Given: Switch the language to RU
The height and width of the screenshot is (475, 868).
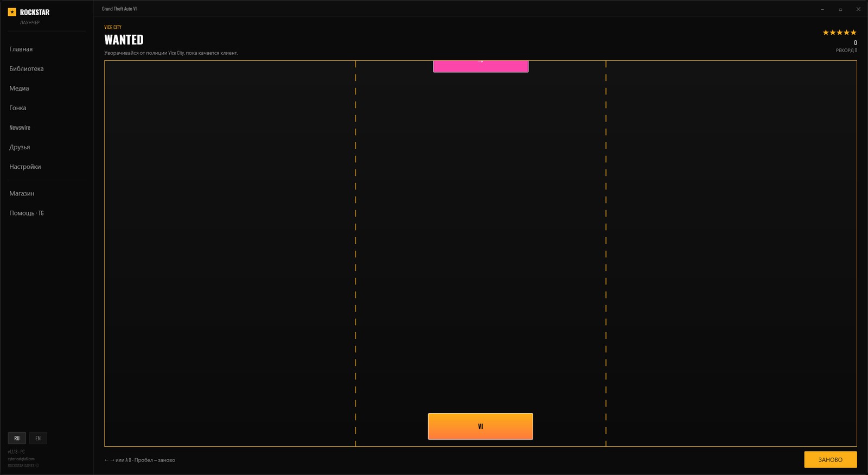Looking at the screenshot, I should click(x=17, y=438).
